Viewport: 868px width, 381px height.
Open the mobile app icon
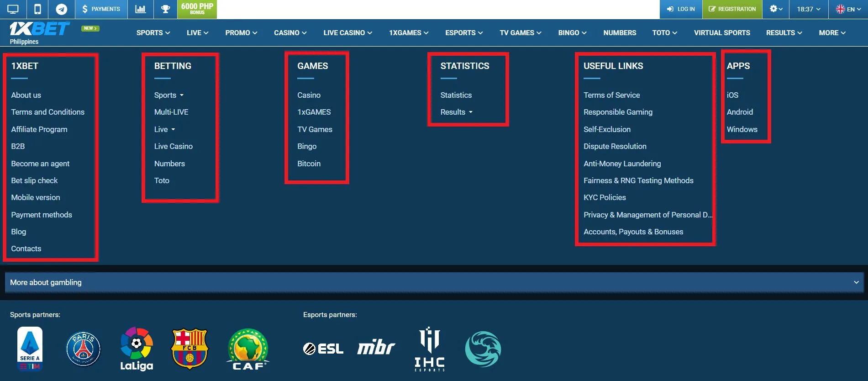(37, 9)
